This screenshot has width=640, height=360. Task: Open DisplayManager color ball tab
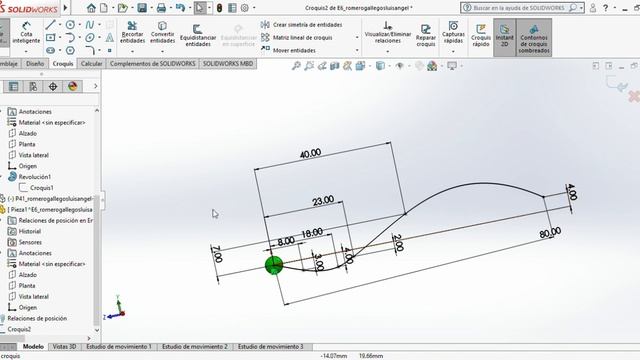[73, 86]
